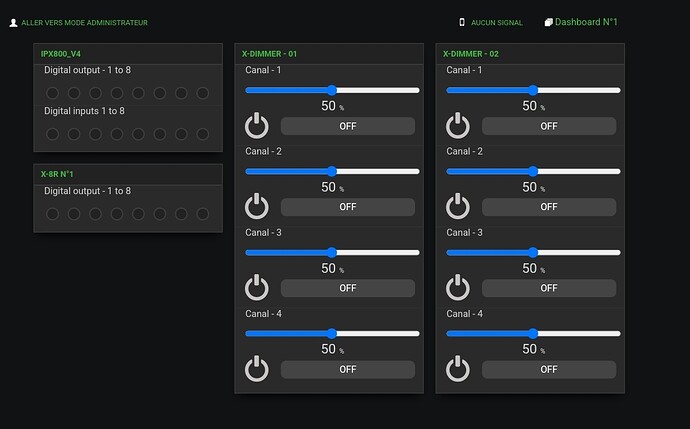Toggle X-8R N°1 digital output 3 indicator
Viewport: 690px width, 429px height.
[x=95, y=214]
